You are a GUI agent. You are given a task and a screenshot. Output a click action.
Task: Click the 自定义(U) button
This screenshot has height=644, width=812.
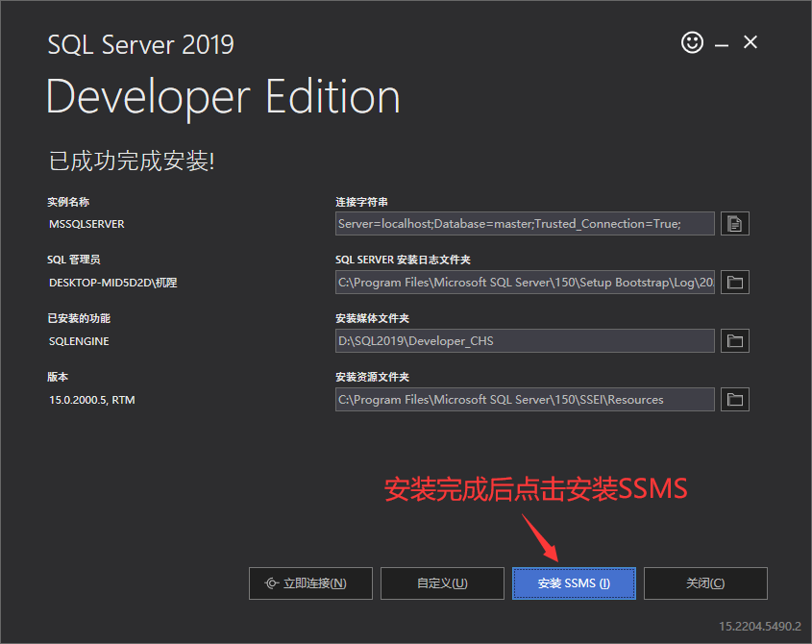point(442,583)
